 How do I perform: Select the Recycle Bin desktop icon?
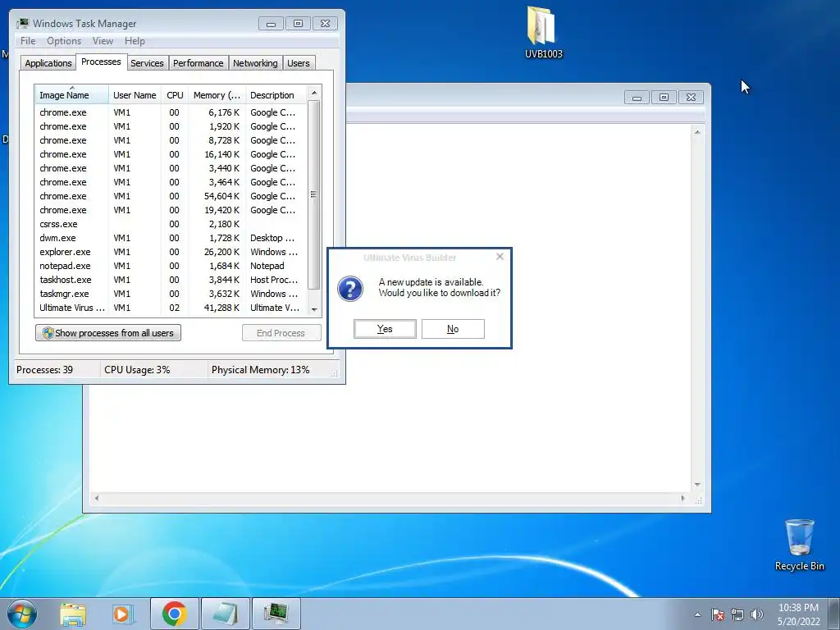[x=799, y=545]
